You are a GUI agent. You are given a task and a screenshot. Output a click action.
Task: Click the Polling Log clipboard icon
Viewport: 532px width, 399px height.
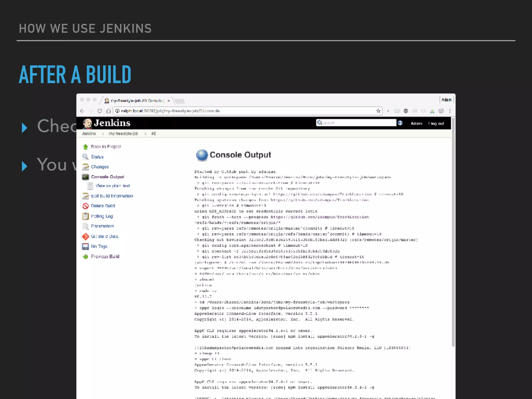coord(85,216)
